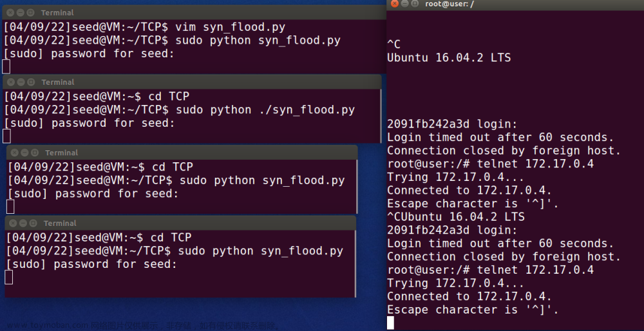The height and width of the screenshot is (331, 644).
Task: Minimize the terminal showing vim syn_flood.py
Action: [x=20, y=13]
